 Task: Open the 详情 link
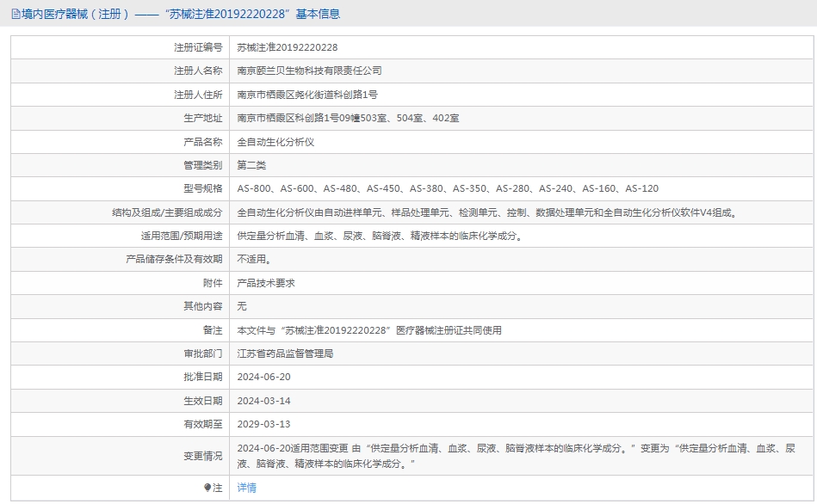click(246, 488)
